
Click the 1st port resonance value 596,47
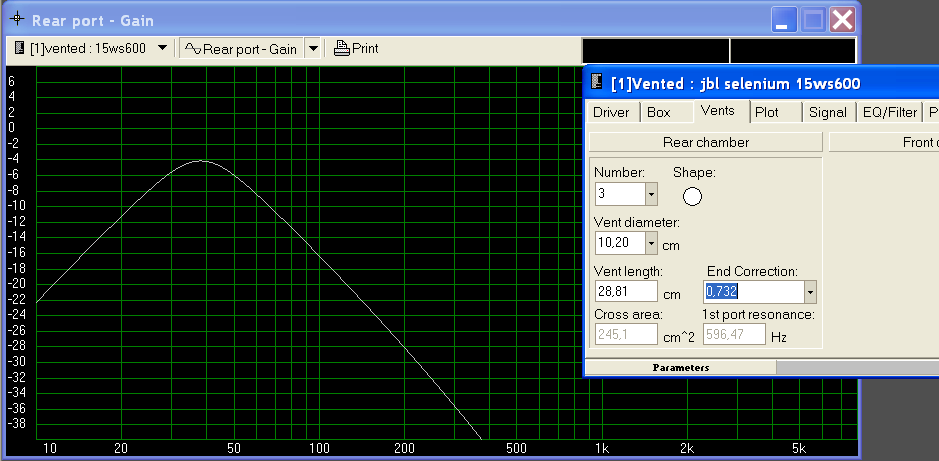[x=734, y=335]
